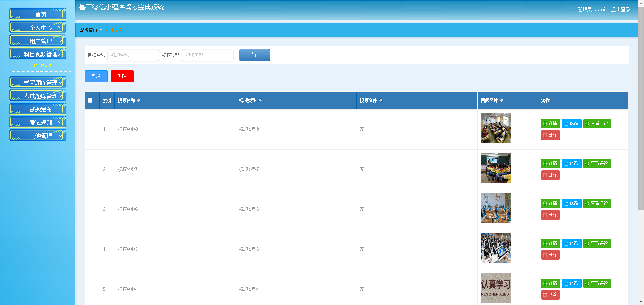Click the red 删除 batch button

(x=122, y=76)
